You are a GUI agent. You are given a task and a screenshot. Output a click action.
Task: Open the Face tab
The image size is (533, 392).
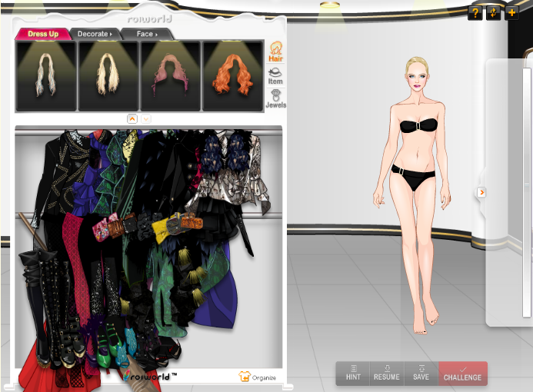(146, 34)
